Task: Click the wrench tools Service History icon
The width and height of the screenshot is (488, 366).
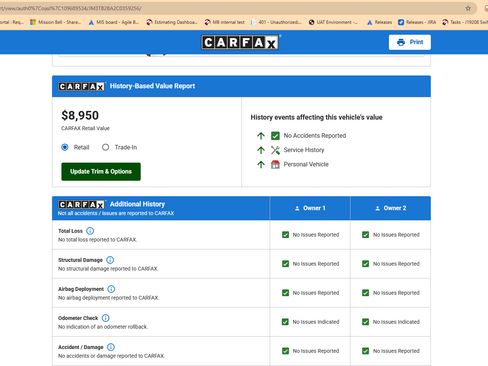Action: [x=275, y=150]
